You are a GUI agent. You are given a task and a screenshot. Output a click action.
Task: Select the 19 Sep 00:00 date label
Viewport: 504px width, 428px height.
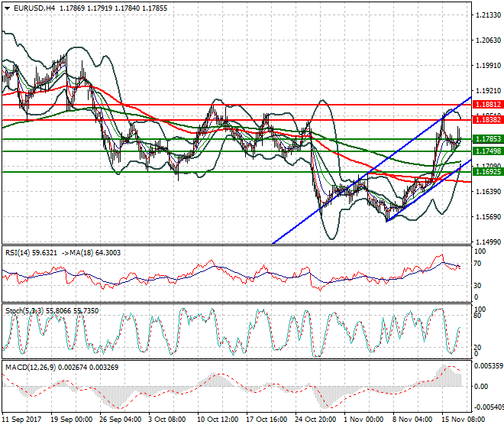click(71, 420)
